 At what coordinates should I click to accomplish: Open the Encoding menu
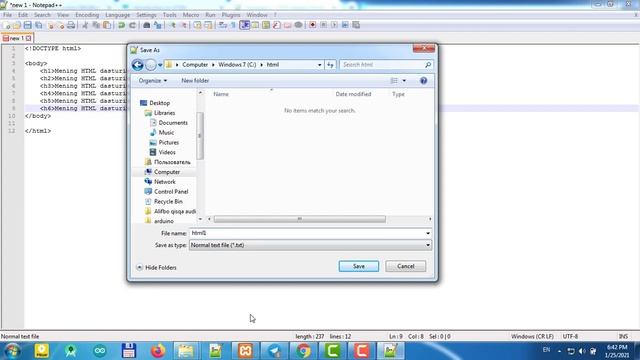[x=87, y=15]
